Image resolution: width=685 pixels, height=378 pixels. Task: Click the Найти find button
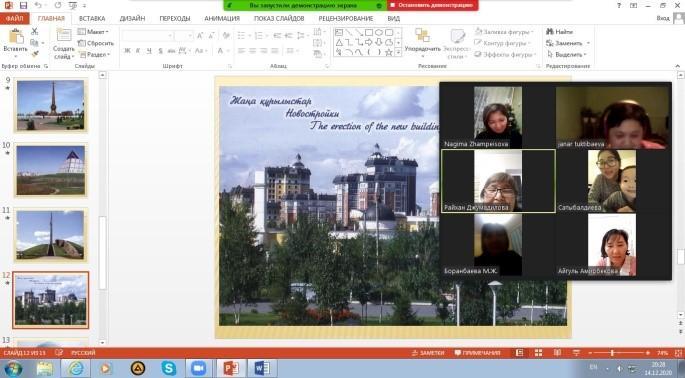(x=559, y=31)
